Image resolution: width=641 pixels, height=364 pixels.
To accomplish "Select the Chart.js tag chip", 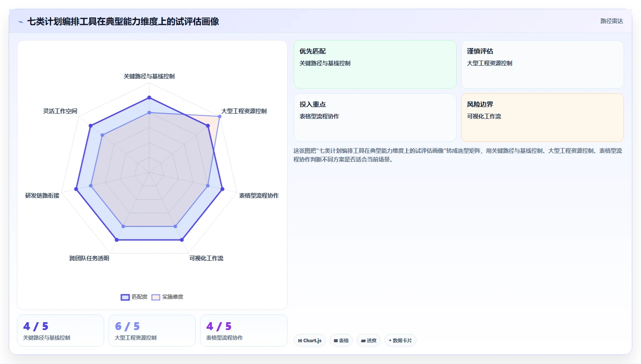I will click(x=310, y=340).
